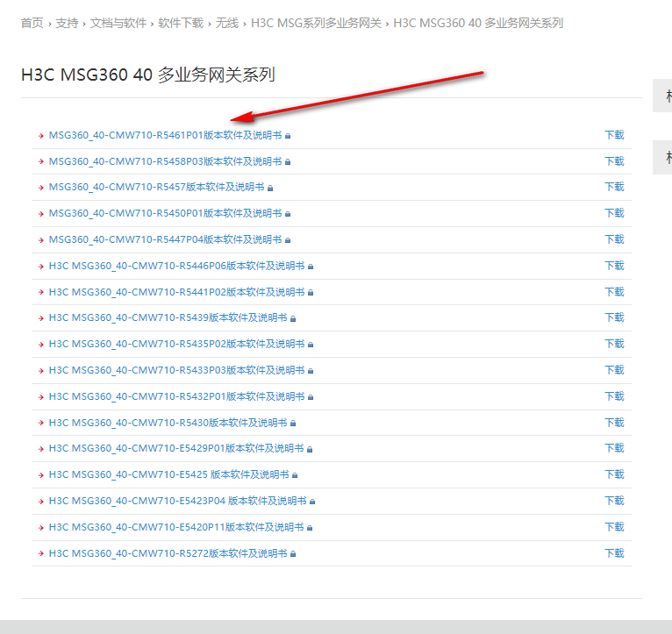Go to the 支持 breadcrumb
This screenshot has width=672, height=634.
[67, 23]
